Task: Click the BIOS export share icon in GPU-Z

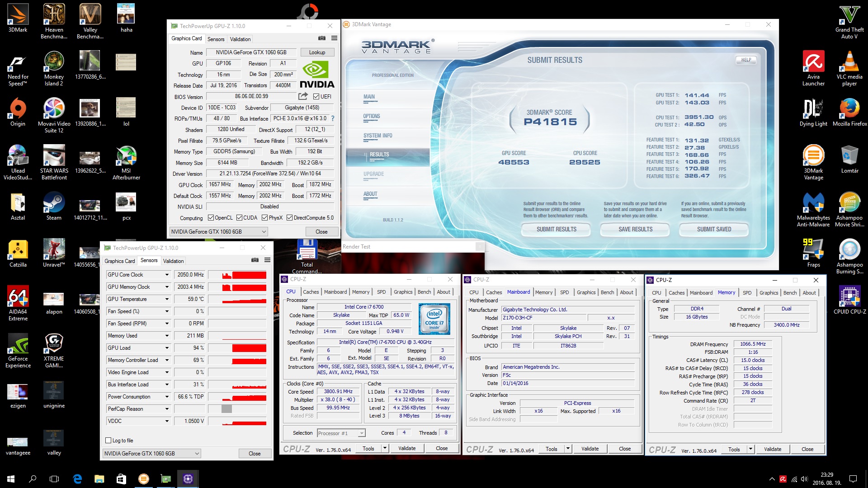Action: pyautogui.click(x=303, y=96)
